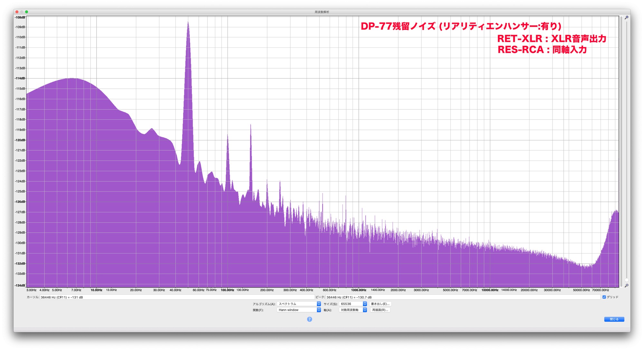
Task: Open the 軸 dropdown showing 対数周波数軸
Action: pyautogui.click(x=353, y=310)
